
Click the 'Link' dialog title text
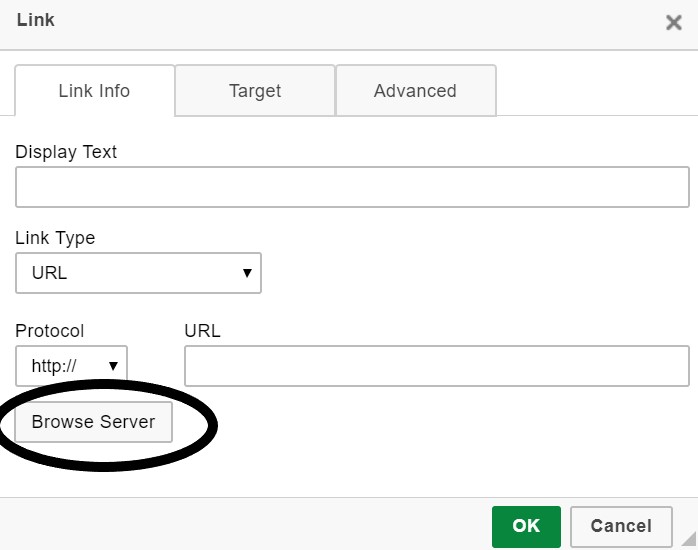click(x=36, y=20)
